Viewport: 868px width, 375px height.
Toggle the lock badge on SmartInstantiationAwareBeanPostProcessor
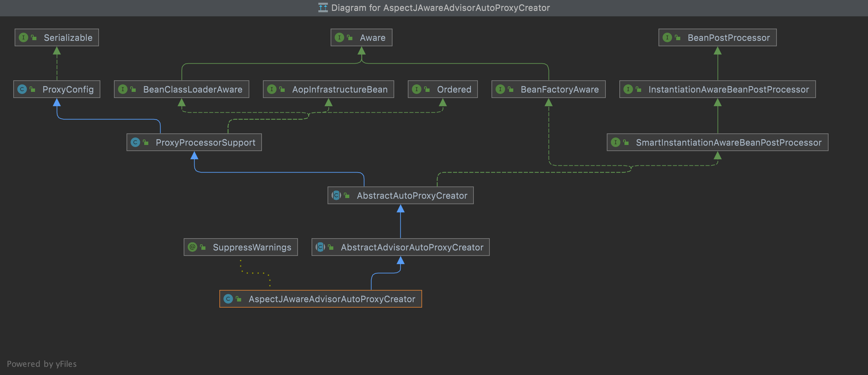627,142
